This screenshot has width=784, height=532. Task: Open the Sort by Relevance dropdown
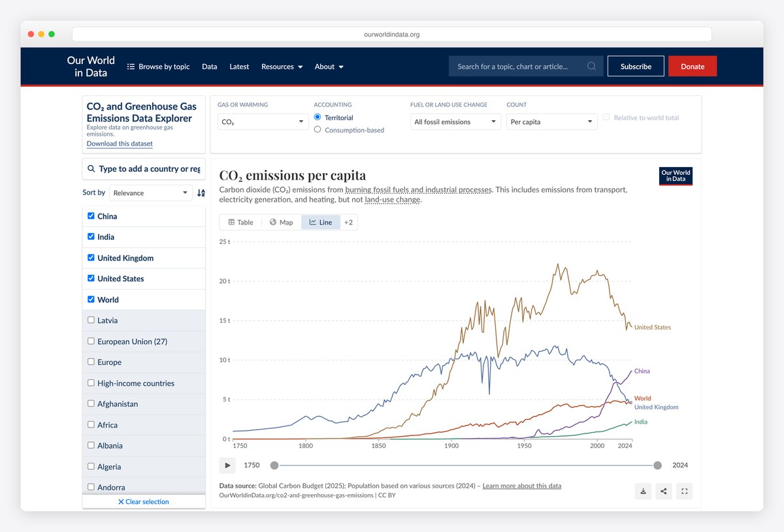pyautogui.click(x=151, y=193)
